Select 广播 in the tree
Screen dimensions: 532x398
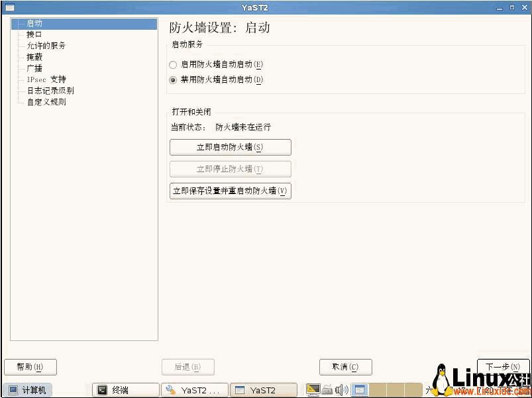(x=34, y=68)
